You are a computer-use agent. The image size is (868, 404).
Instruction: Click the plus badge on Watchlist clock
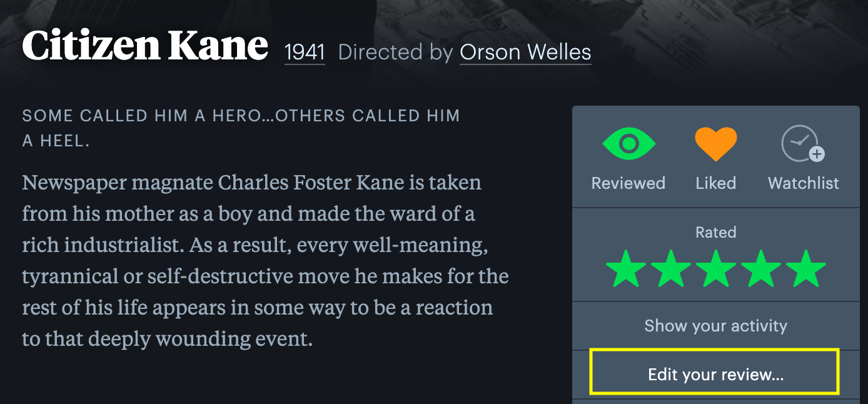(817, 154)
